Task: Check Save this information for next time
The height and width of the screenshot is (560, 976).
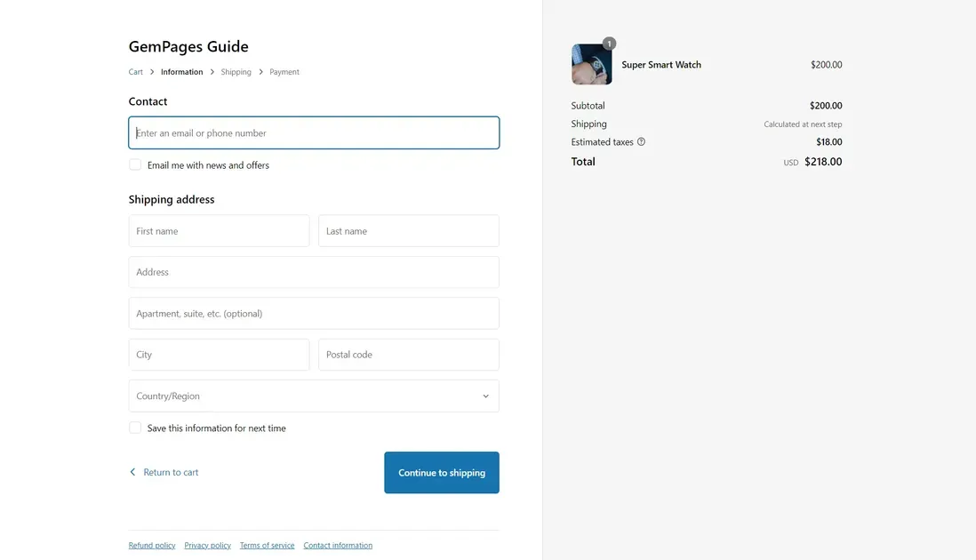Action: [134, 427]
